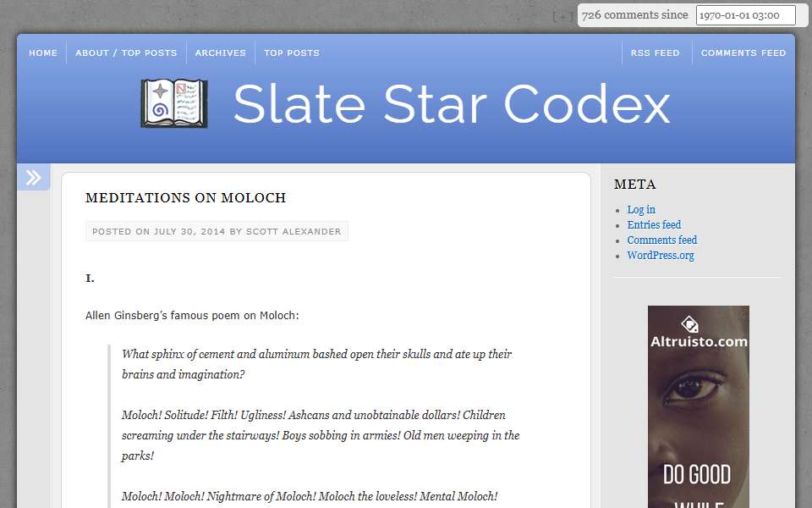Click the '726 comments since' label
Viewport: 812px width, 508px height.
point(634,15)
